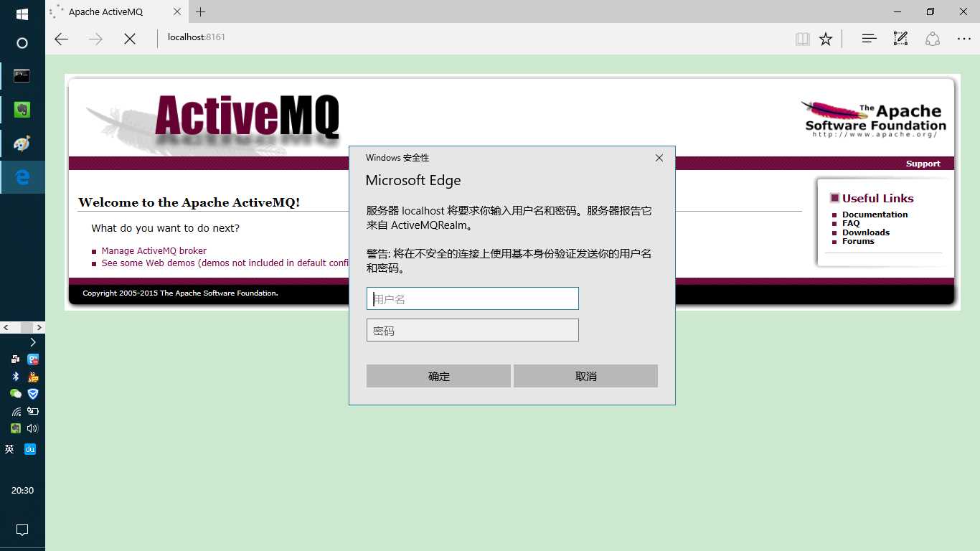Toggle the 英 input language indicator
This screenshot has height=551, width=980.
pyautogui.click(x=9, y=449)
